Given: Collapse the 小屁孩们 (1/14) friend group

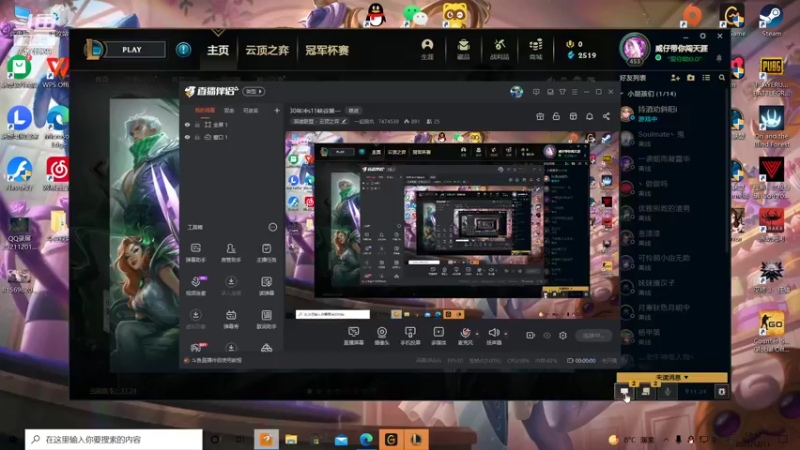Looking at the screenshot, I should click(x=621, y=94).
